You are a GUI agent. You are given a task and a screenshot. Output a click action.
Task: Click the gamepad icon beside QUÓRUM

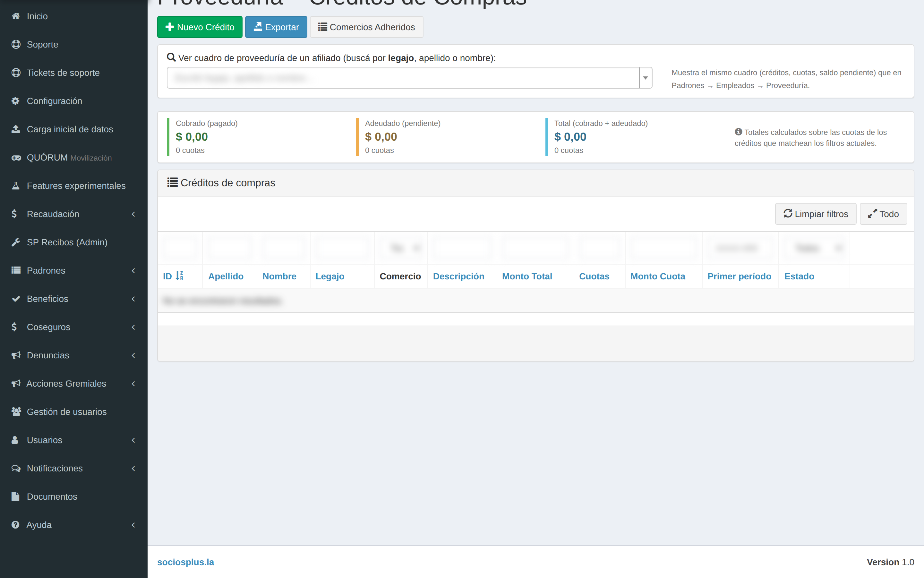point(16,157)
